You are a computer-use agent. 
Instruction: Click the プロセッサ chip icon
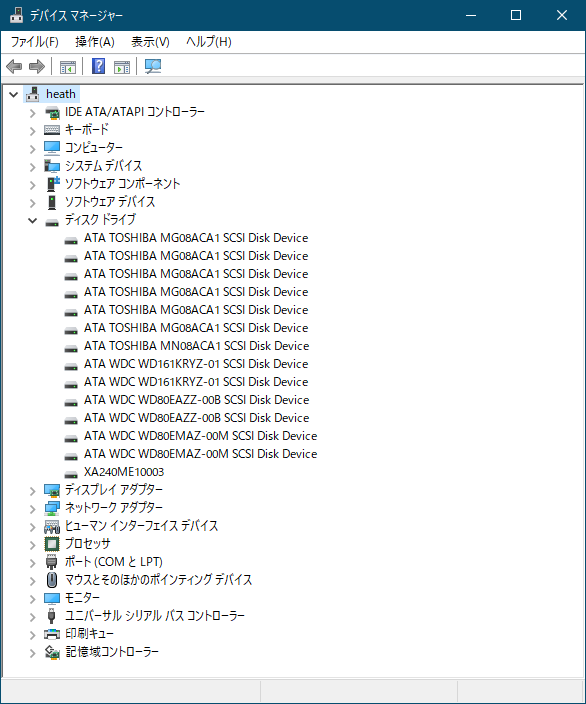(52, 544)
